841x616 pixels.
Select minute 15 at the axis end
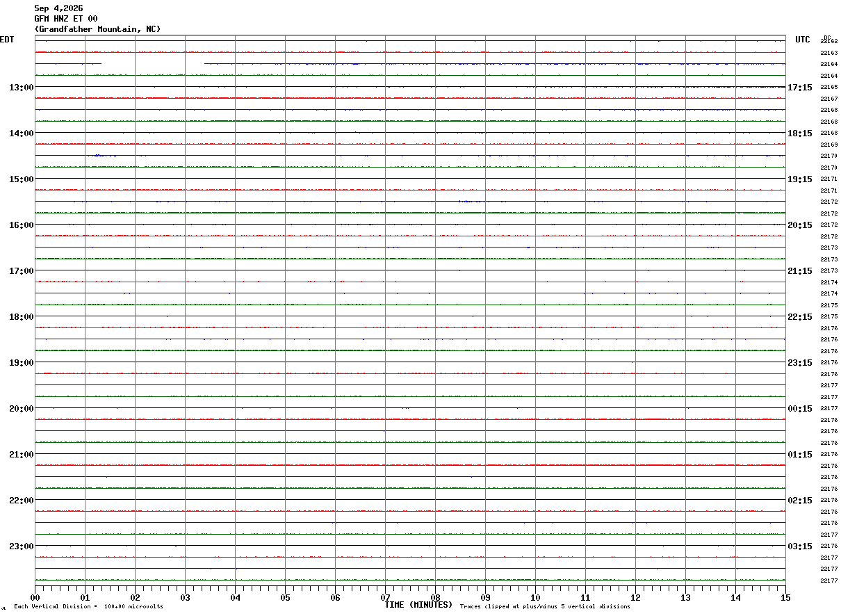pos(785,597)
